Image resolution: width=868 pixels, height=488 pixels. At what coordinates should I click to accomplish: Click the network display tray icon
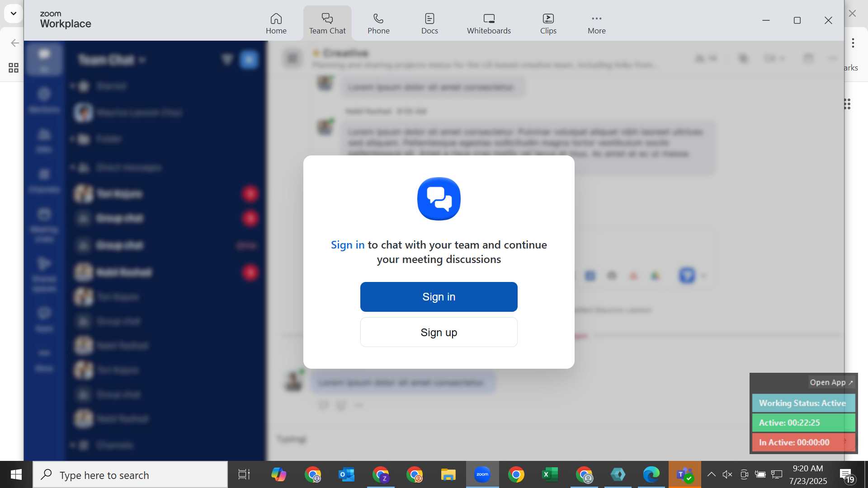(x=777, y=474)
